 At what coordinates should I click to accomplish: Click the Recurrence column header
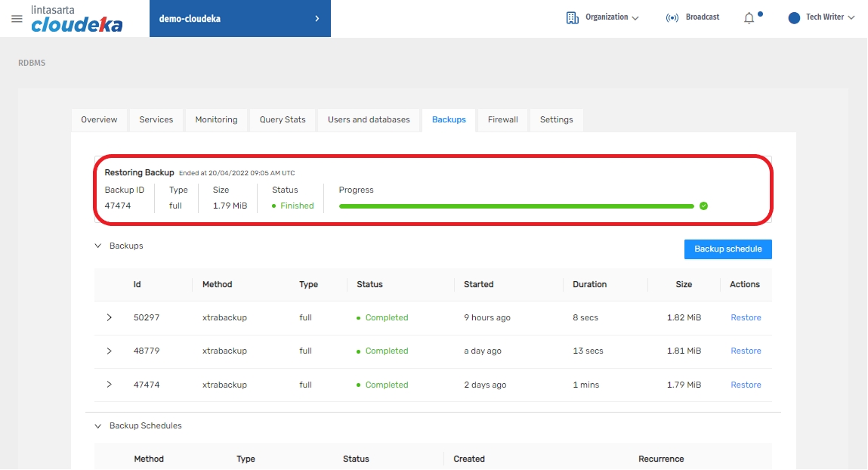[x=661, y=459]
